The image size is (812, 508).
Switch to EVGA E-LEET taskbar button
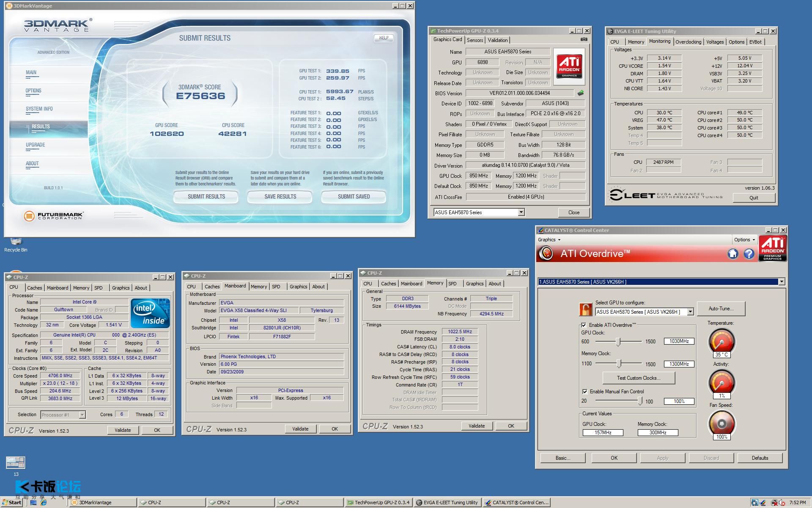[447, 502]
